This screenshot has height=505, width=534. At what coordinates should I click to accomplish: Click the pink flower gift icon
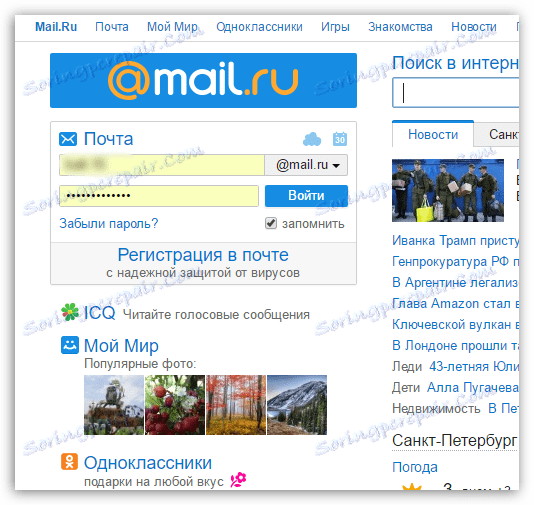(x=238, y=480)
